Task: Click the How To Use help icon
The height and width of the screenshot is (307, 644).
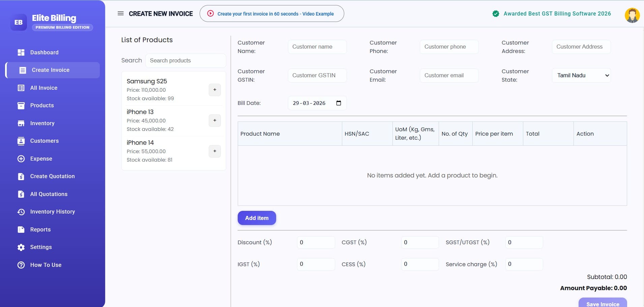Action: click(x=21, y=265)
